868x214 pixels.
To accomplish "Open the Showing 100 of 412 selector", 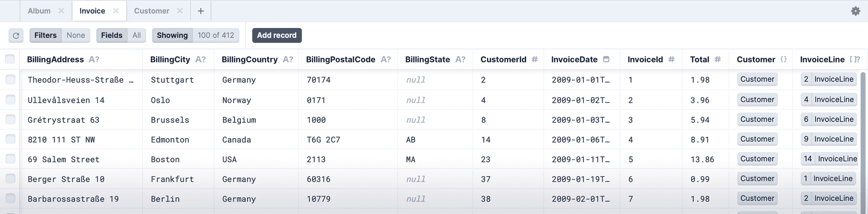I will click(195, 35).
